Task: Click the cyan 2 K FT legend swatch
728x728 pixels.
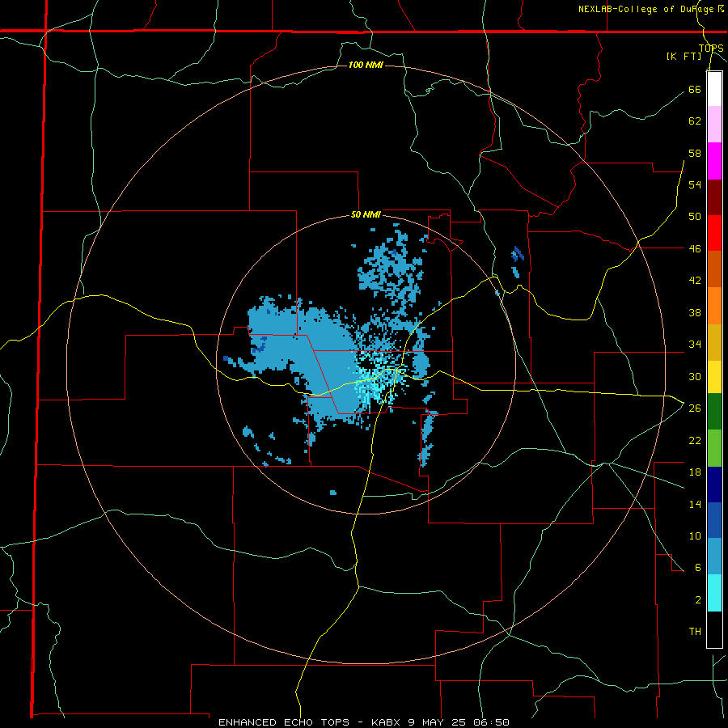Action: point(714,593)
